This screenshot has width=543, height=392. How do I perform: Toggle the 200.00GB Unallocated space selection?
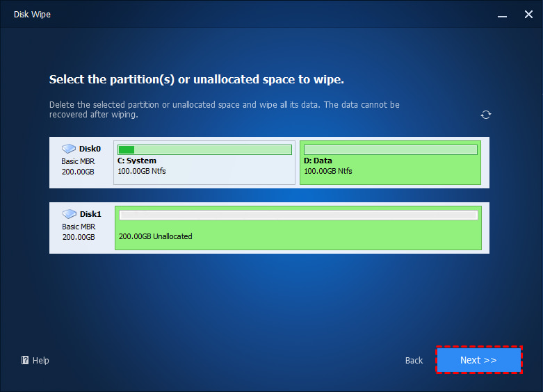(x=298, y=228)
